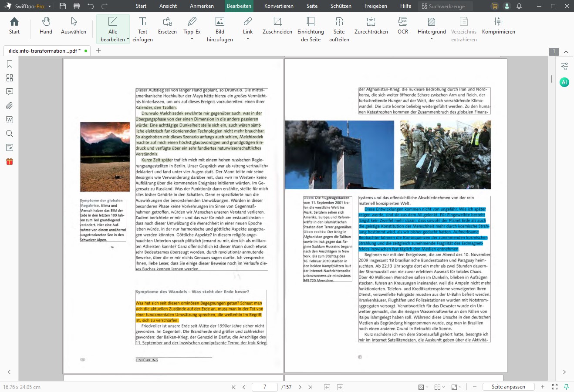
Task: Open the properties settings panel icon
Action: click(564, 67)
